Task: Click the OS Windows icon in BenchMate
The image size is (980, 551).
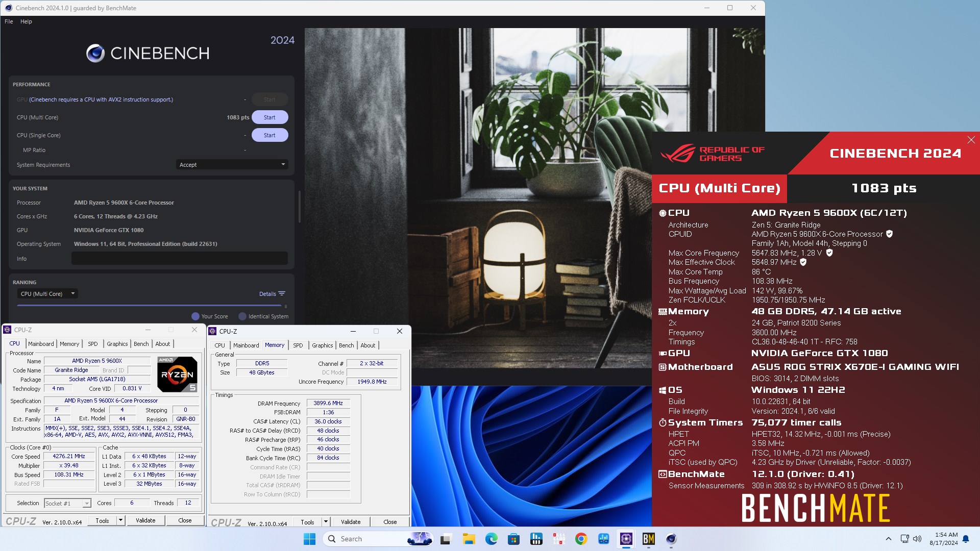Action: point(663,390)
